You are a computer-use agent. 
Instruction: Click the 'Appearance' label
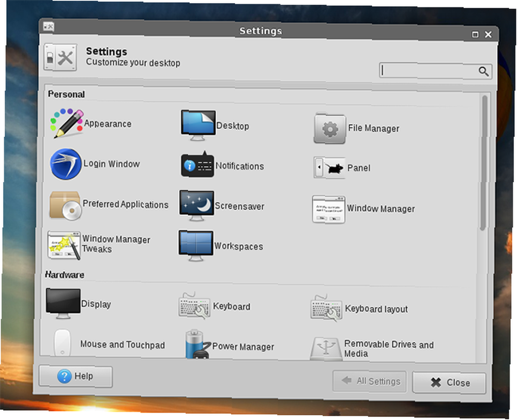108,123
